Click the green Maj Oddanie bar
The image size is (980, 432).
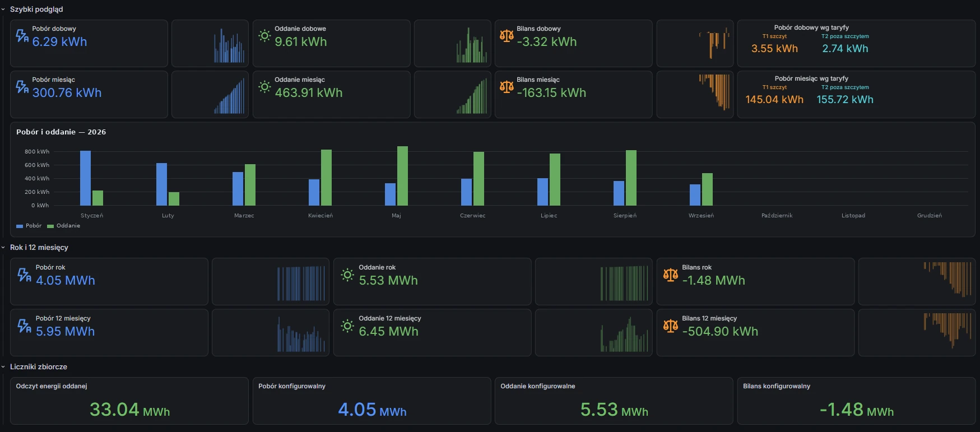click(x=402, y=176)
